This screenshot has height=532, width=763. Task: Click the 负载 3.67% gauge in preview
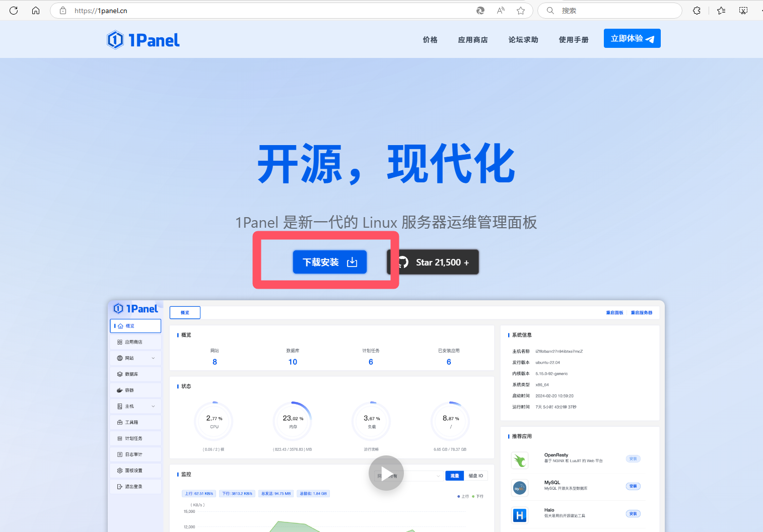tap(372, 421)
